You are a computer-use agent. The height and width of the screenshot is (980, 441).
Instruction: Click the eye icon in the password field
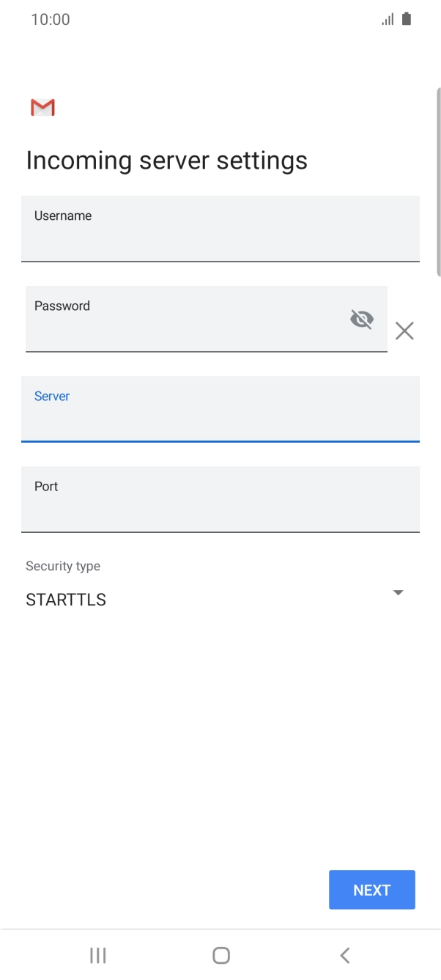(361, 319)
